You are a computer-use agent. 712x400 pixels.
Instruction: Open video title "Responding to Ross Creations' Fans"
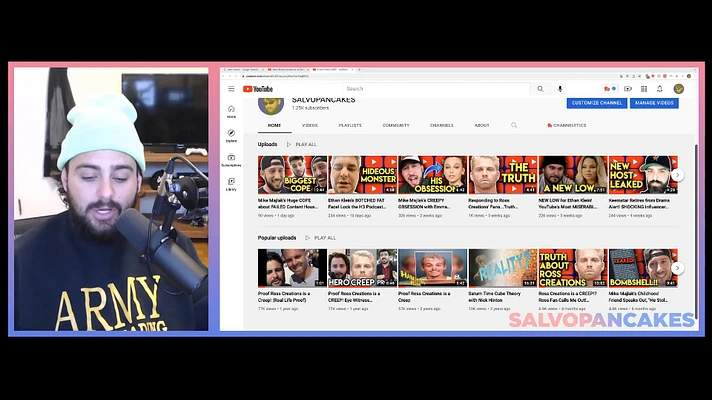click(494, 203)
